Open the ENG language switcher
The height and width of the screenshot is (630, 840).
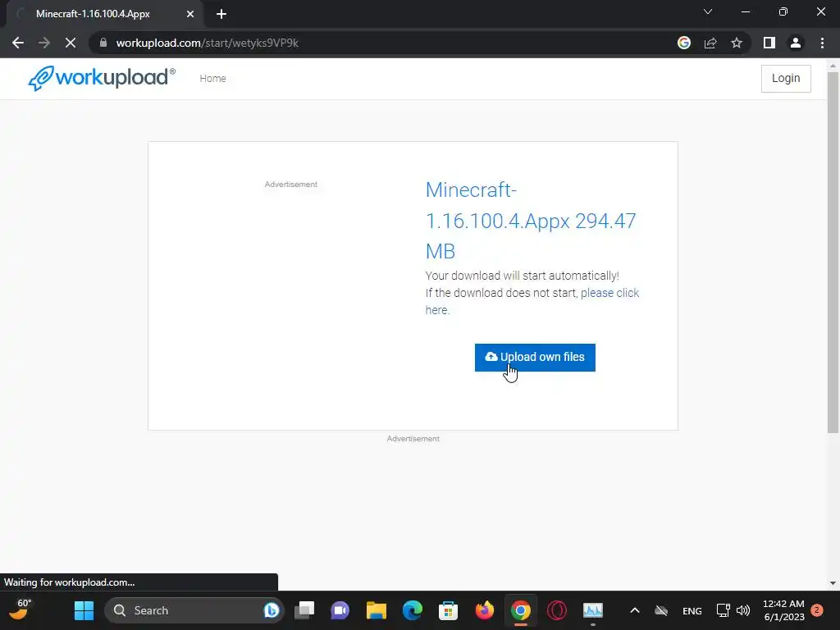pos(692,610)
